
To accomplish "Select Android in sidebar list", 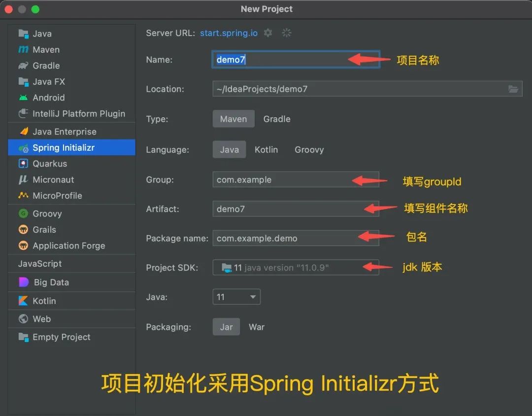I will tap(71, 98).
